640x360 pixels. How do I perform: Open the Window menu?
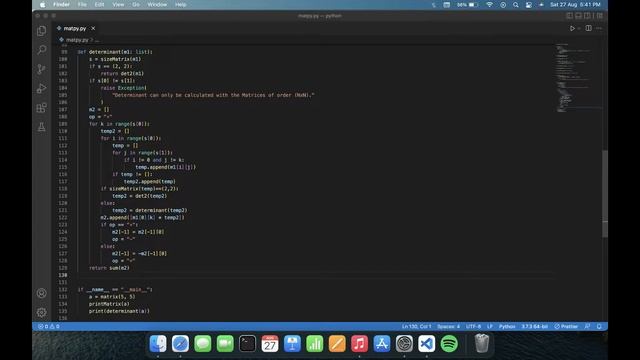157,5
